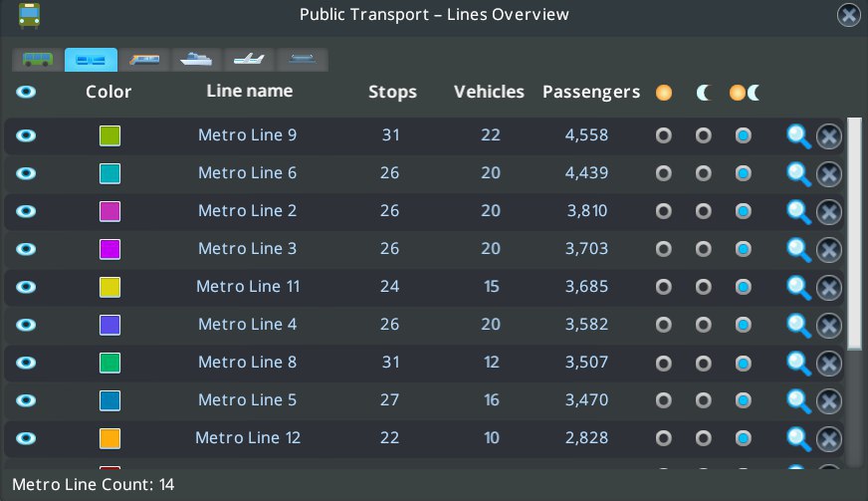The height and width of the screenshot is (501, 868).
Task: Open the monorail lines tab
Action: pos(302,60)
